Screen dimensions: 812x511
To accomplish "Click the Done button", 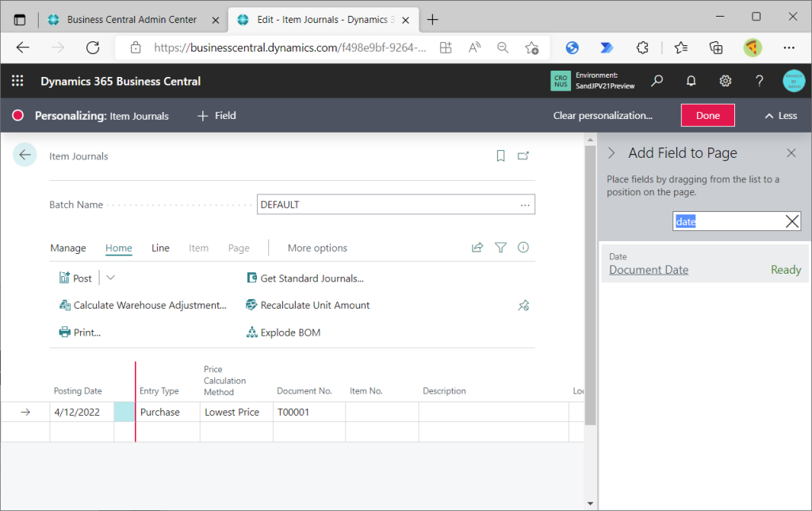I will 707,116.
